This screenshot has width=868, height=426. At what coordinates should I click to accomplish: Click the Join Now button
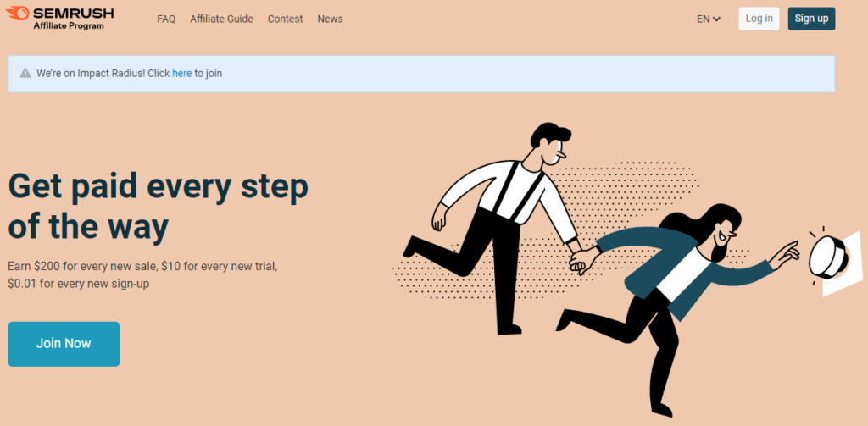[x=64, y=344]
